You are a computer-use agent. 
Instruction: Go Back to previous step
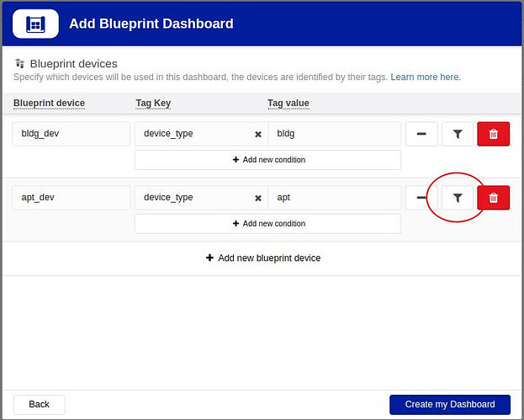40,404
